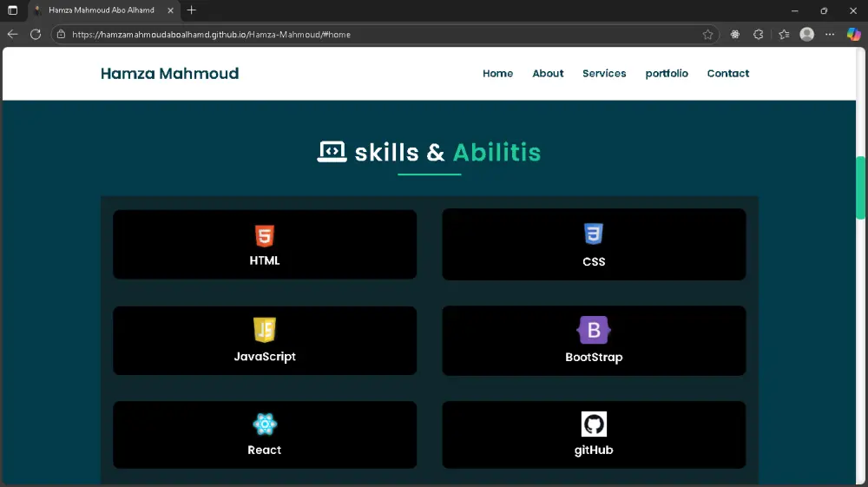The width and height of the screenshot is (868, 487).
Task: Open Settings and more ellipsis menu
Action: 829,35
